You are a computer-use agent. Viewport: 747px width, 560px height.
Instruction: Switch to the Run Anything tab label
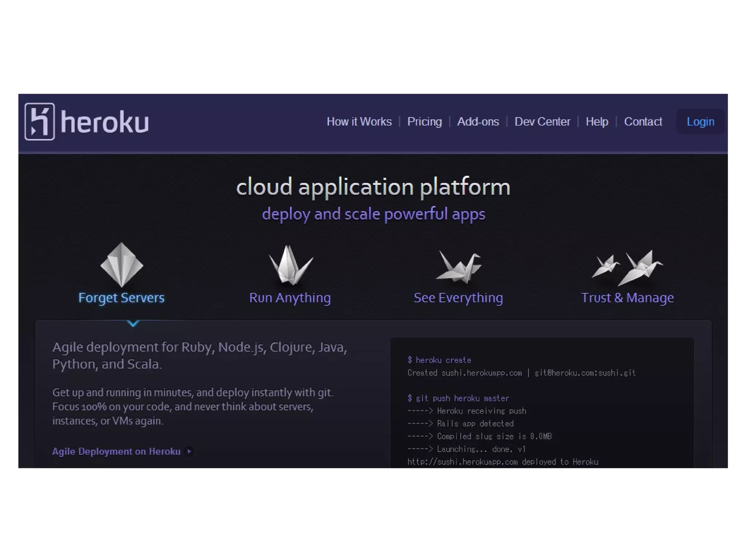(290, 298)
